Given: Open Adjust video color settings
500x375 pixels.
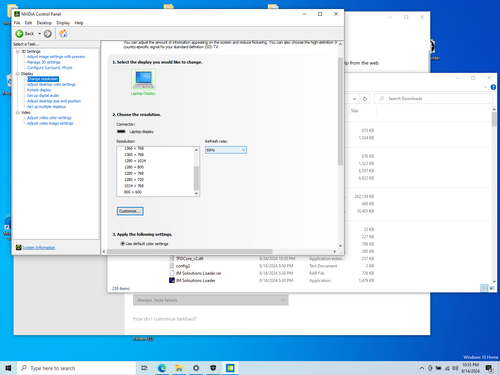Looking at the screenshot, I should [x=49, y=118].
